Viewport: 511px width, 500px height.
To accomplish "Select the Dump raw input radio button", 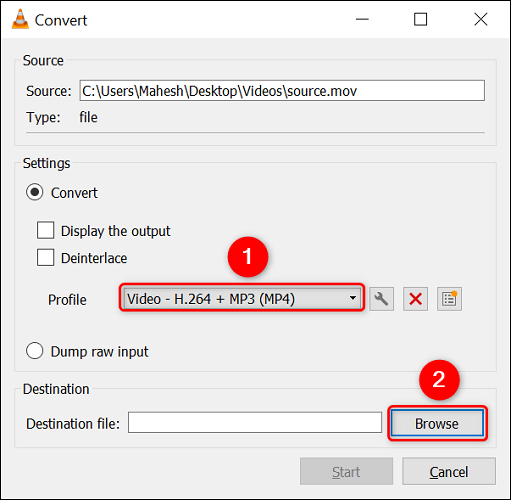I will [35, 351].
